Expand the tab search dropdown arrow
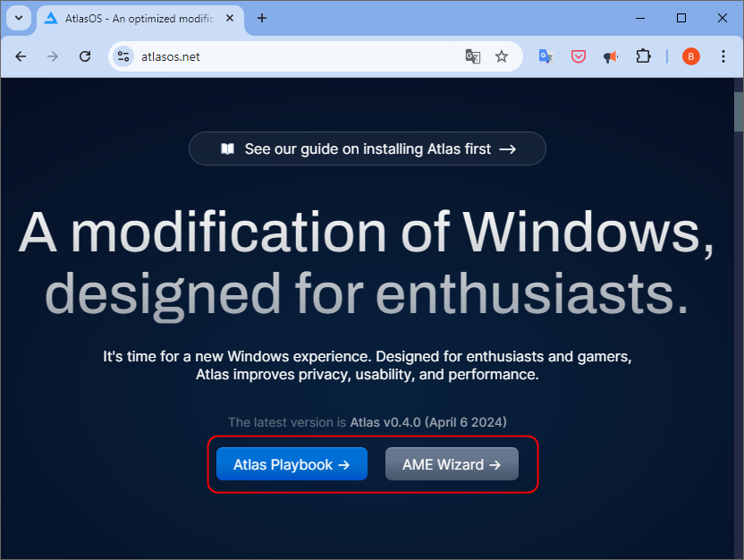Image resolution: width=744 pixels, height=560 pixels. pyautogui.click(x=19, y=19)
